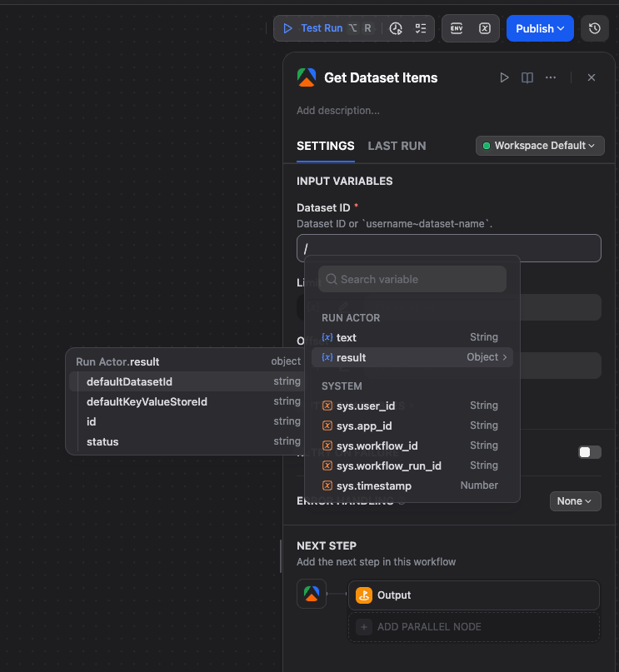Open the run history icon beside Publish

coord(595,27)
